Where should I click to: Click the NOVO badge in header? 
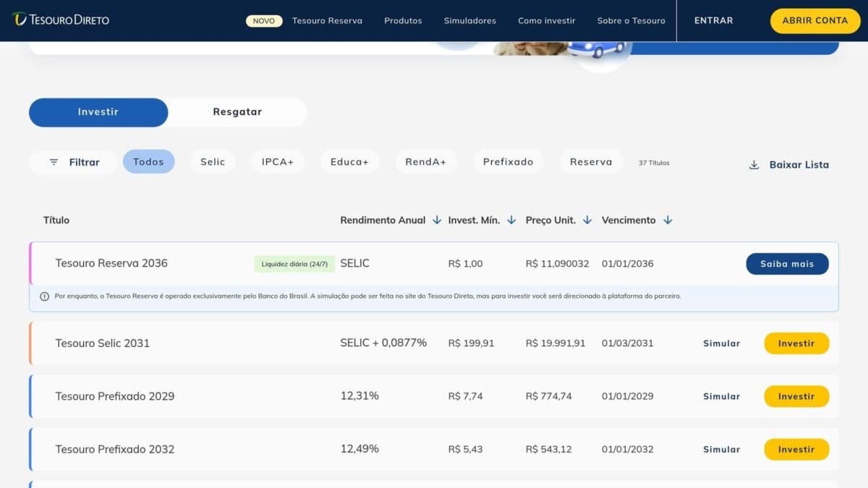click(264, 21)
